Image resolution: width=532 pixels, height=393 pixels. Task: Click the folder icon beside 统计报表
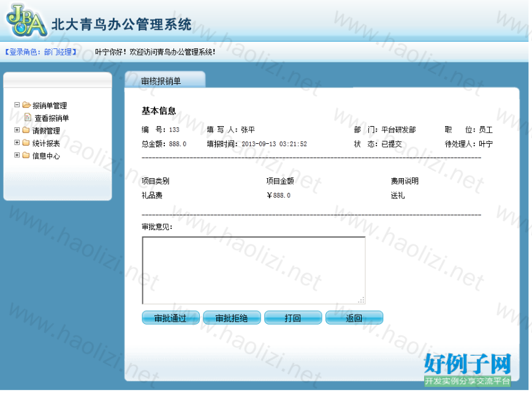point(26,143)
